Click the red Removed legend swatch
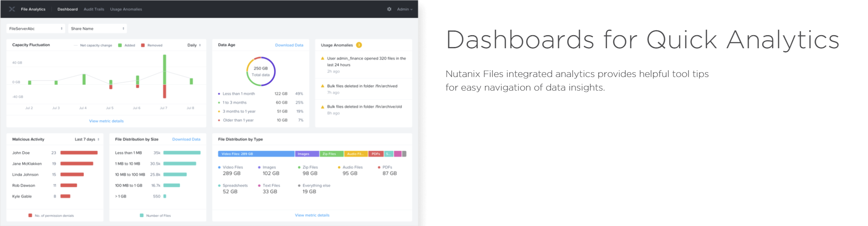This screenshot has width=868, height=226. 143,45
